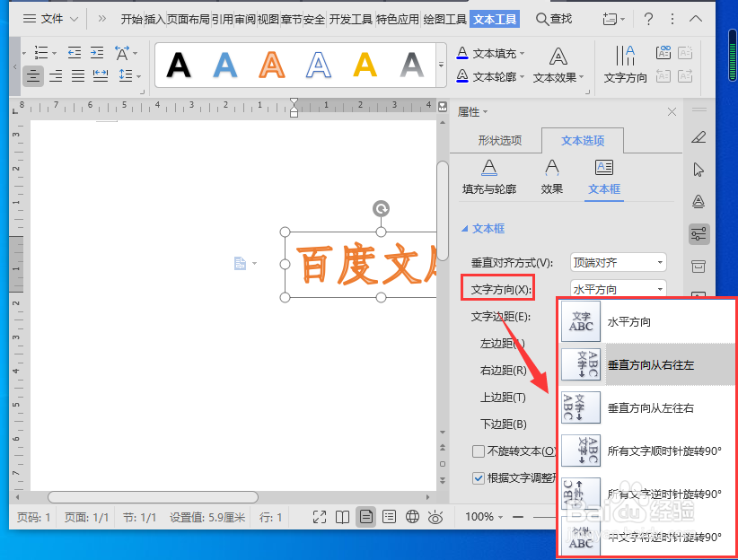Screen dimensions: 738x560
Task: Choose the blue fill WordArt style
Action: (225, 65)
